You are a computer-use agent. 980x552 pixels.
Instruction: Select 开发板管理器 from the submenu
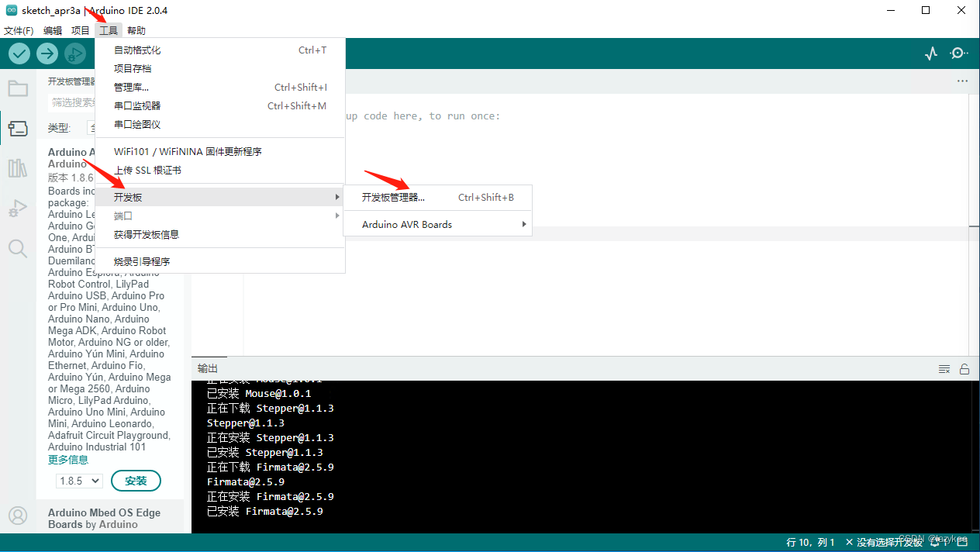392,197
